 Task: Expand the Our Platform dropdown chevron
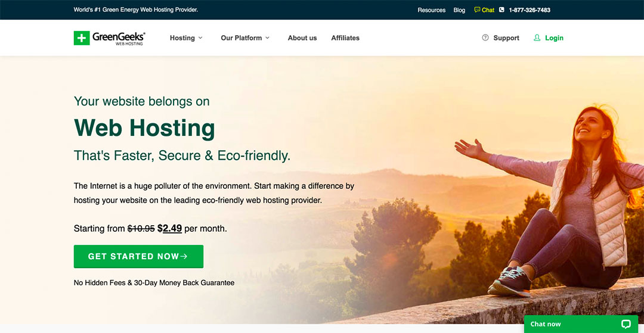pyautogui.click(x=267, y=38)
